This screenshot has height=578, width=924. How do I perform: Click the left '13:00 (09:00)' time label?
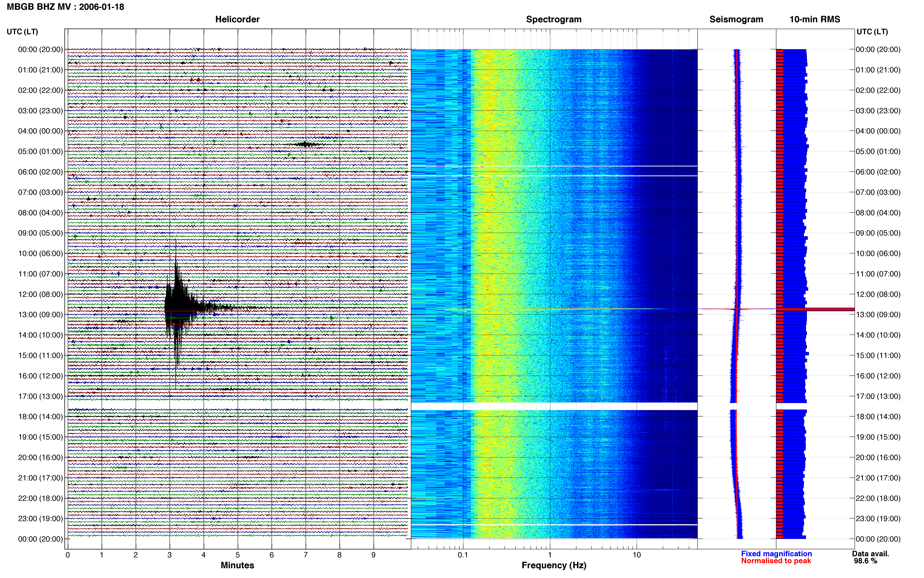(x=41, y=315)
